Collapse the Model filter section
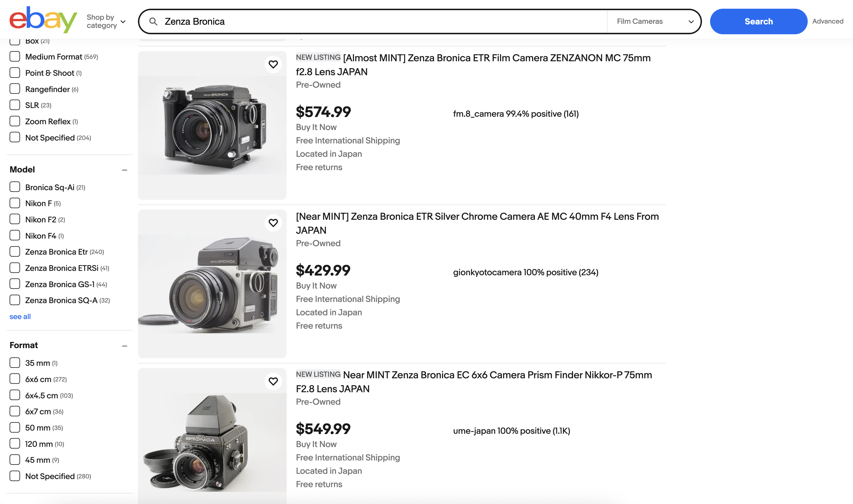The width and height of the screenshot is (853, 504). pyautogui.click(x=125, y=170)
